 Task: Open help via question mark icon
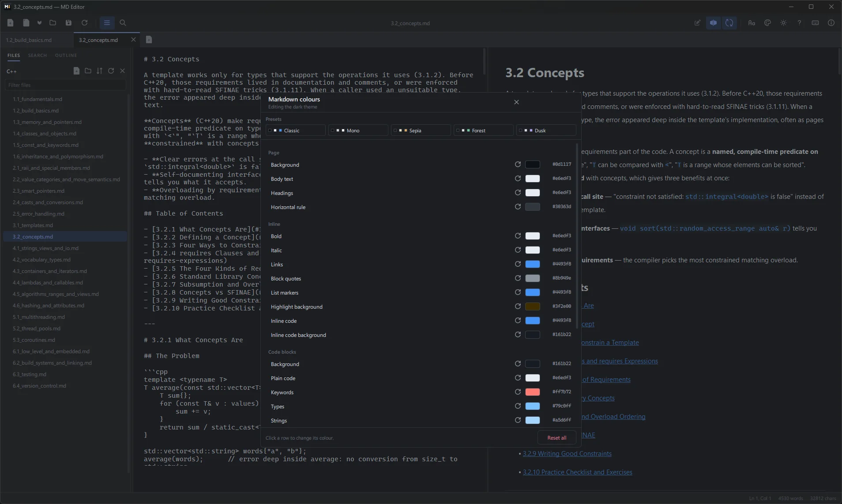[799, 23]
